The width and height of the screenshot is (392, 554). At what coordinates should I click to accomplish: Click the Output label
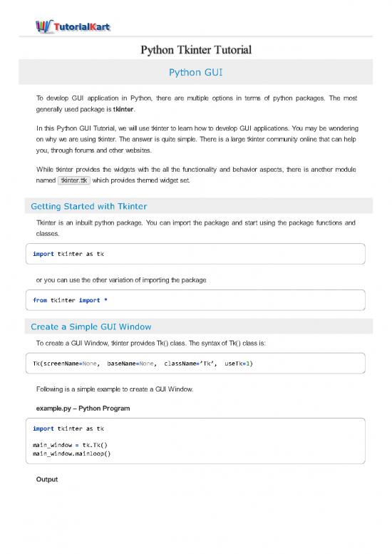tap(47, 479)
